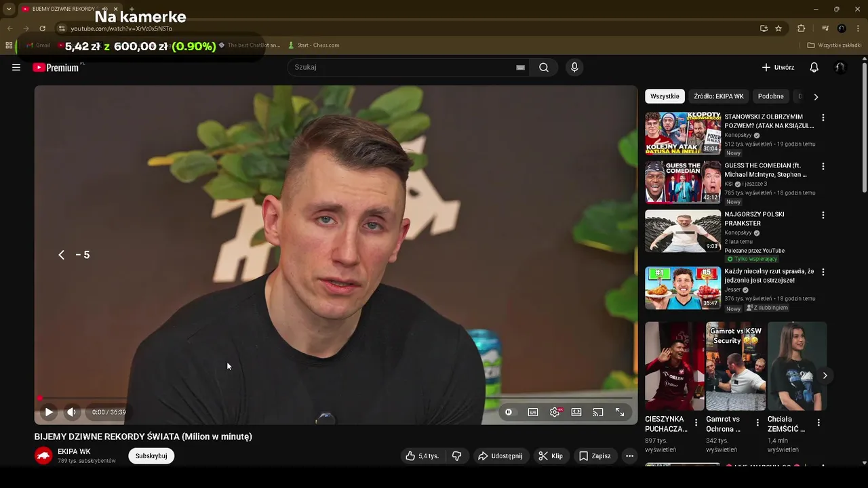Click Utwórz create button

click(x=778, y=67)
